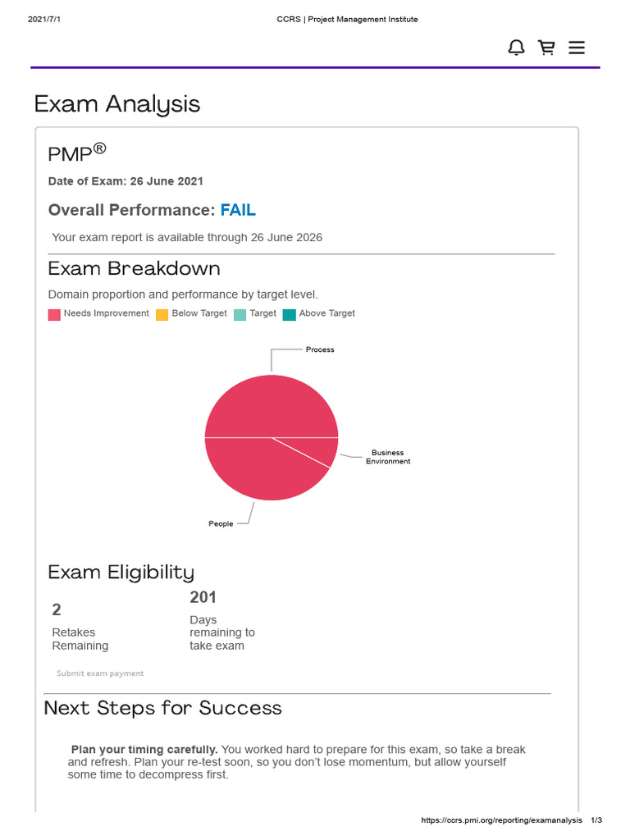Click the Next Steps for Success heading
Screen dimensions: 630x840
[162, 708]
